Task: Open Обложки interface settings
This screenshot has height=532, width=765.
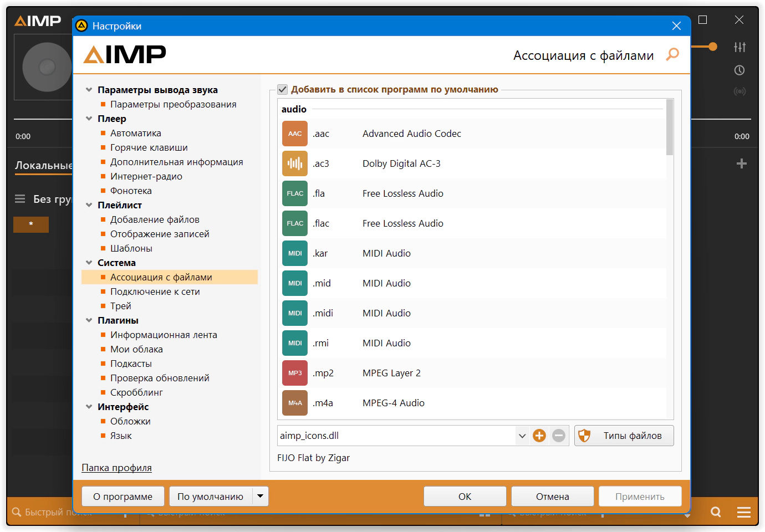Action: [130, 421]
